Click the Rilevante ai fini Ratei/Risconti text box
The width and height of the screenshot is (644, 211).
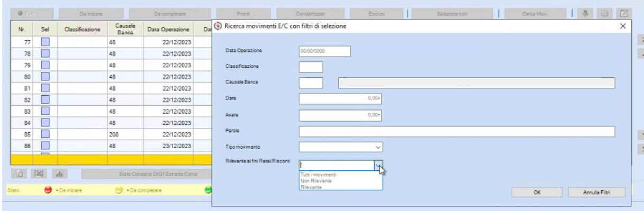(x=337, y=166)
